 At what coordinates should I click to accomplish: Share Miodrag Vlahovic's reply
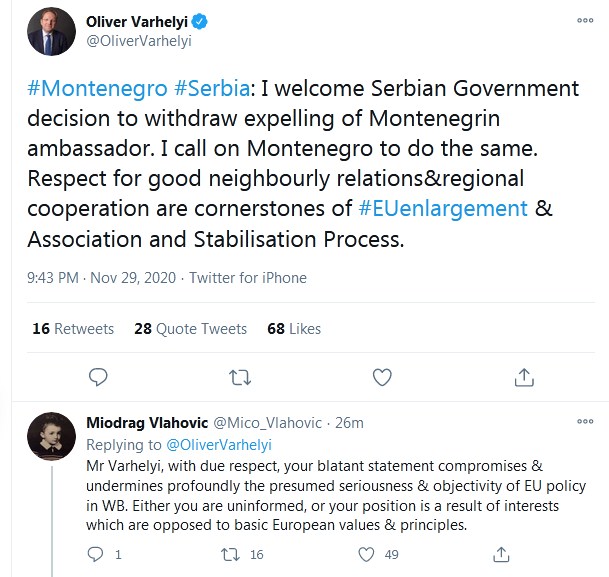point(501,554)
